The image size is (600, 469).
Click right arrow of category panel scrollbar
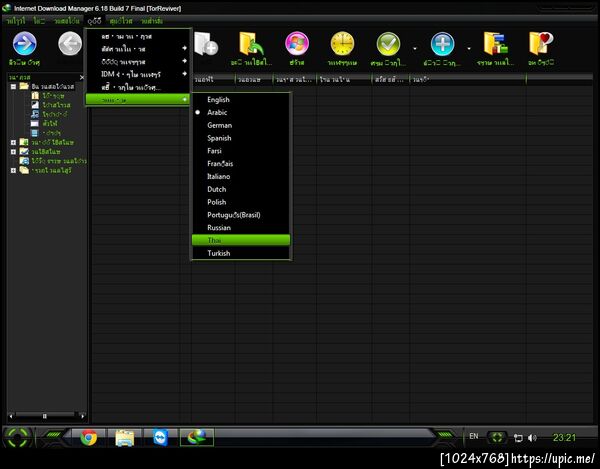pos(83,415)
